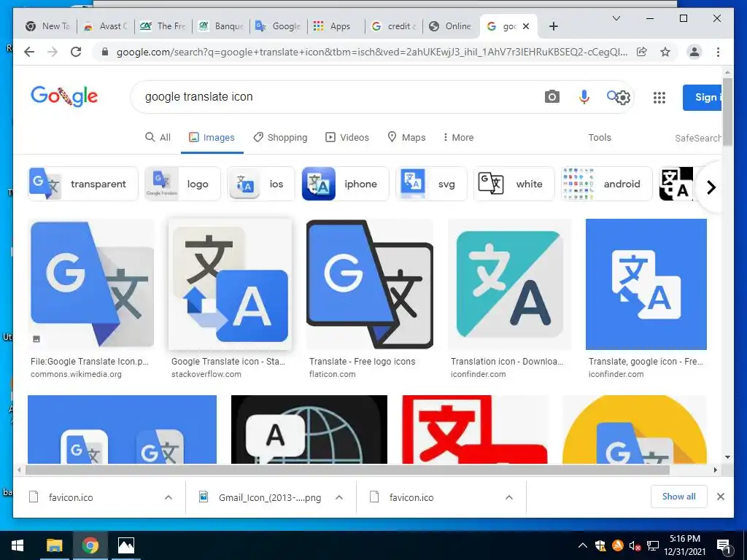Open new tab with plus button

553,26
